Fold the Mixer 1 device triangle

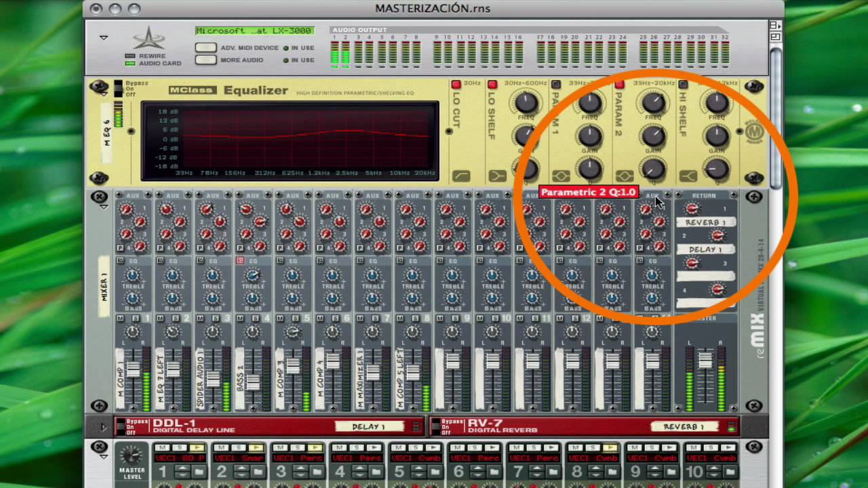[104, 207]
